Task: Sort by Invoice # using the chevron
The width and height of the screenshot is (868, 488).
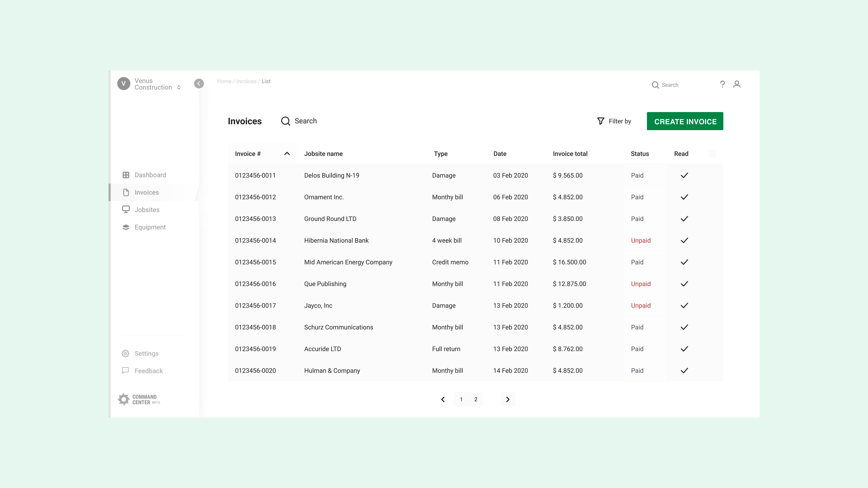Action: pos(287,154)
